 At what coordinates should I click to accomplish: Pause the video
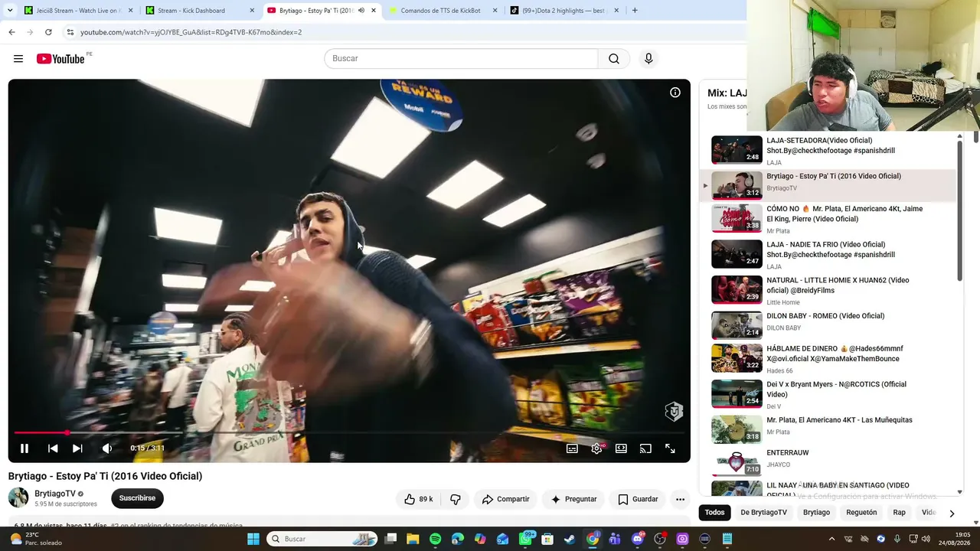(24, 448)
